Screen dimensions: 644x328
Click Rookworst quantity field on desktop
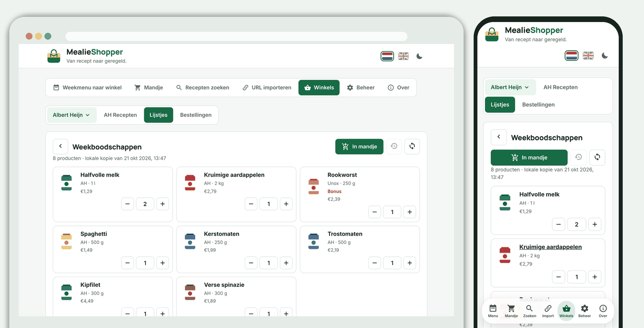pyautogui.click(x=392, y=212)
